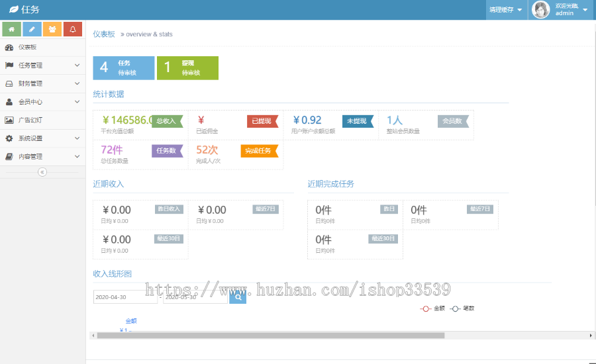
Task: Click 52次 completed count value
Action: (x=207, y=150)
